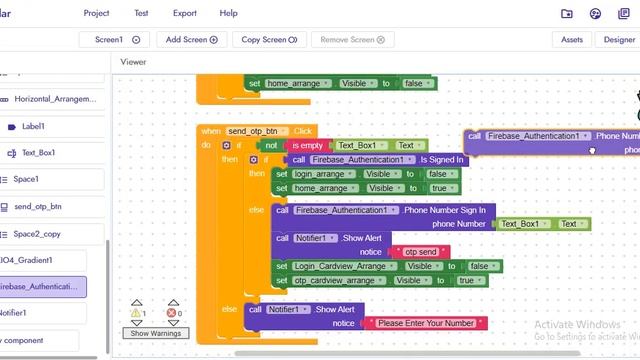Click the red error count indicator
The width and height of the screenshot is (640, 360).
[x=171, y=313]
